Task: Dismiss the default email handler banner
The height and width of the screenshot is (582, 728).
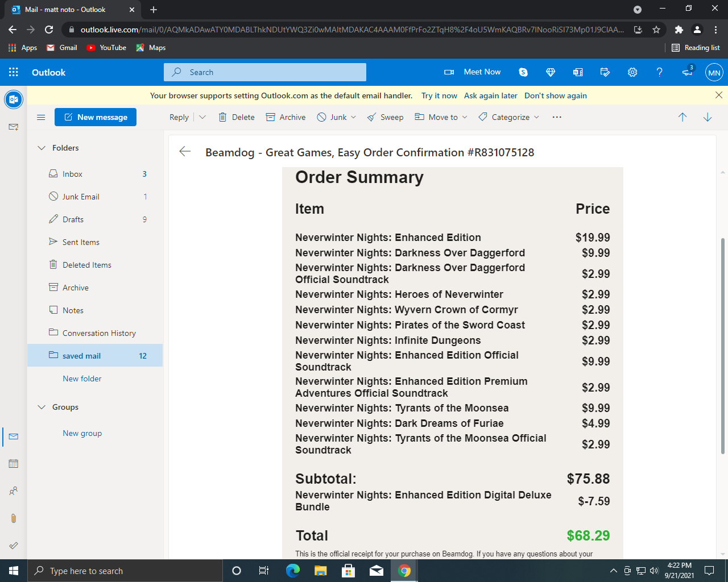Action: click(x=719, y=95)
